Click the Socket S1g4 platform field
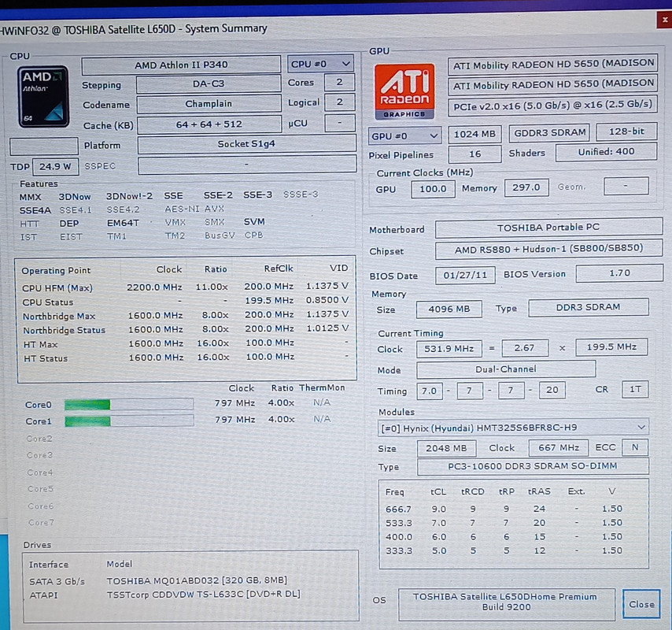This screenshot has width=672, height=630. [x=246, y=144]
